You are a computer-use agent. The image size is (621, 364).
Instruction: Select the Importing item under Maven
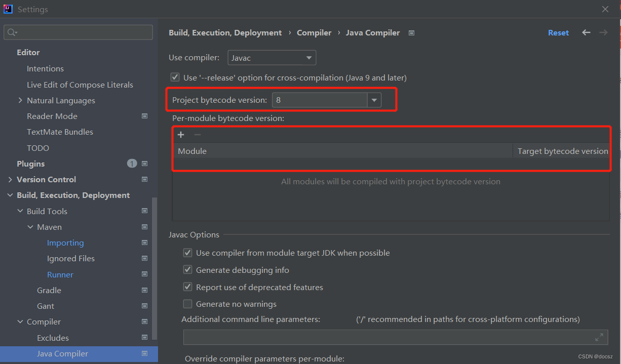[x=65, y=243]
